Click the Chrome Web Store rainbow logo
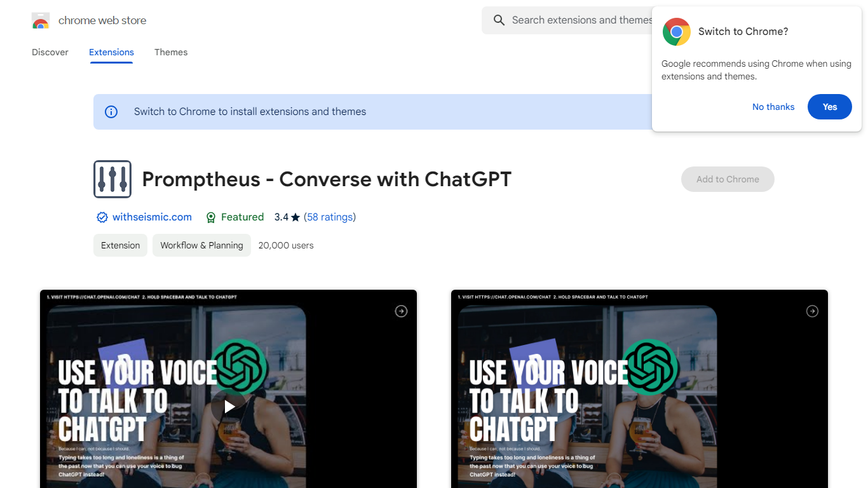 coord(41,21)
